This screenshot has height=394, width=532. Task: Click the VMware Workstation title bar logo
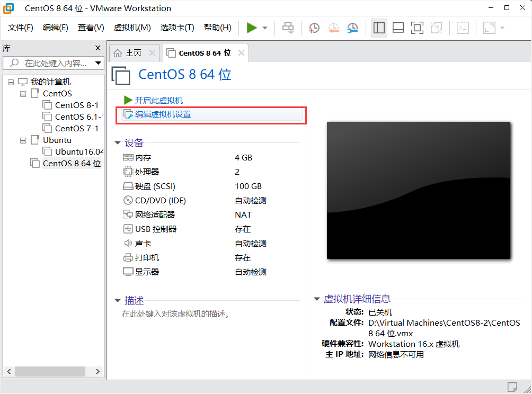(x=8, y=8)
